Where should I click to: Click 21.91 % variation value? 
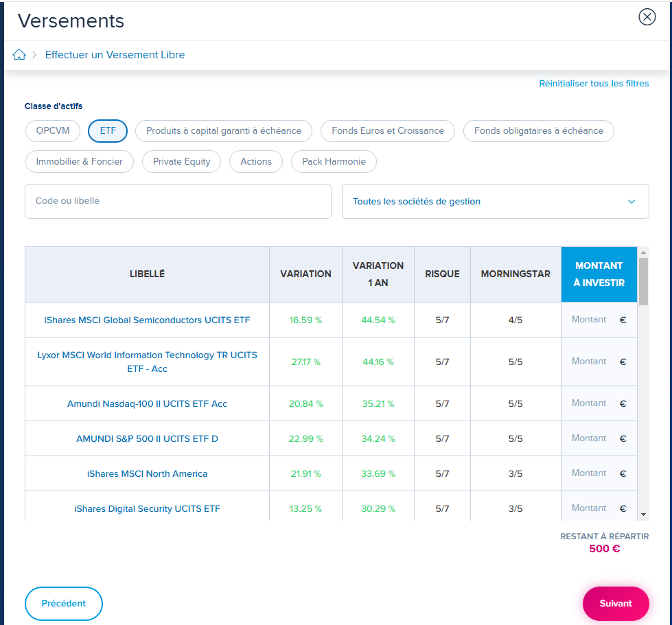coord(305,474)
